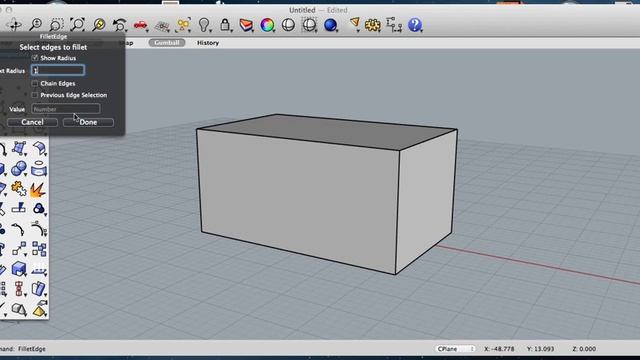Click the padlock lock objects icon
This screenshot has height=360, width=640.
tap(225, 25)
